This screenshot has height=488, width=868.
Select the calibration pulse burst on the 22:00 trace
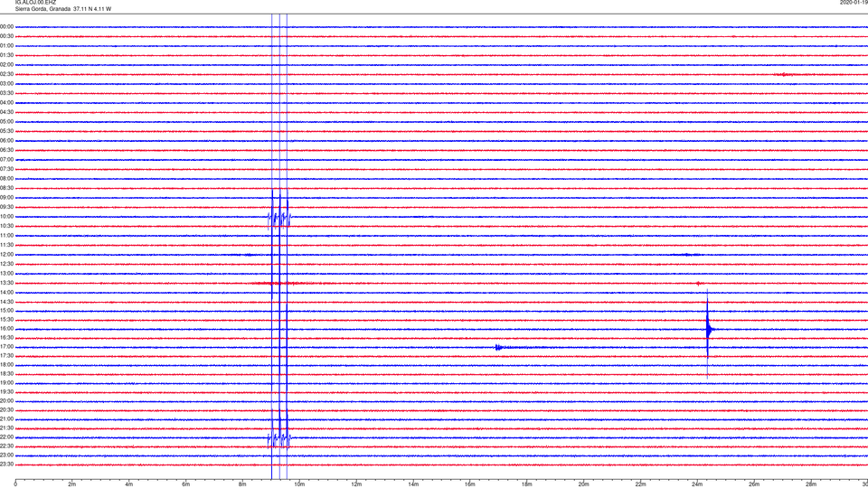[x=279, y=439]
